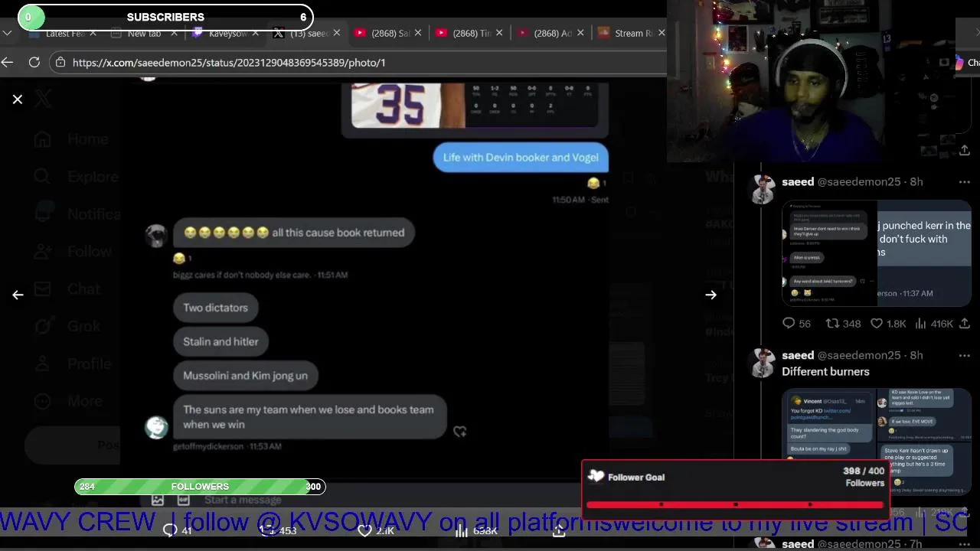Close the (2868) Tin tab

click(x=499, y=34)
